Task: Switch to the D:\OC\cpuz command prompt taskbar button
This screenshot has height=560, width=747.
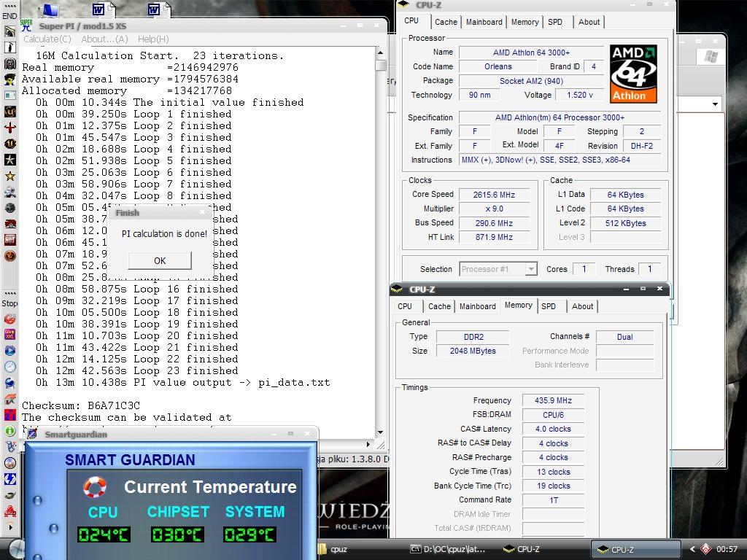Action: (447, 549)
